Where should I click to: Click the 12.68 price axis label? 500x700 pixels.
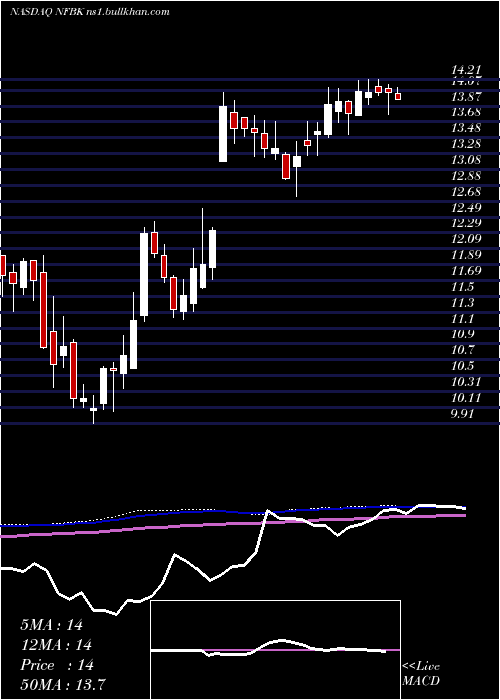(466, 192)
